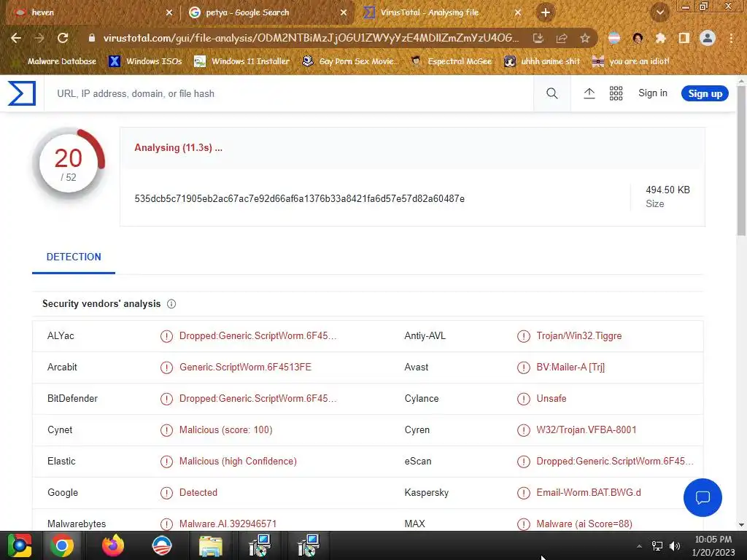Select the file hash 535dcb5c71905eb2... text

point(300,199)
